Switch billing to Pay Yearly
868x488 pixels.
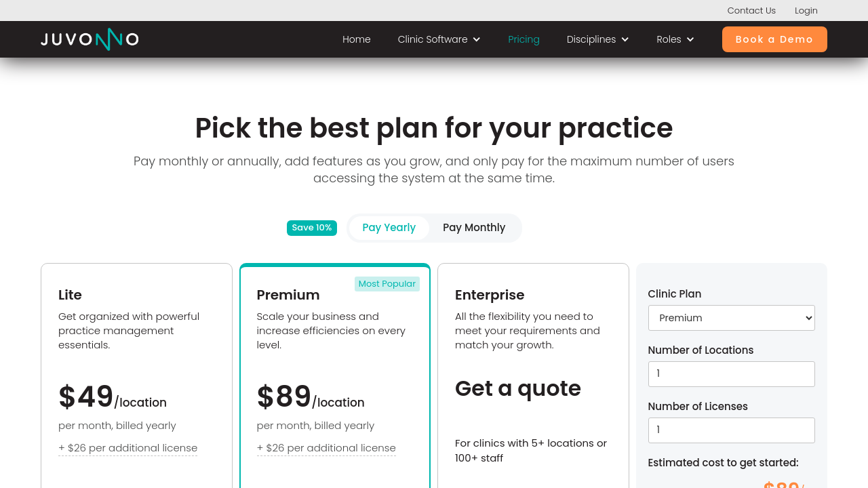pos(389,228)
